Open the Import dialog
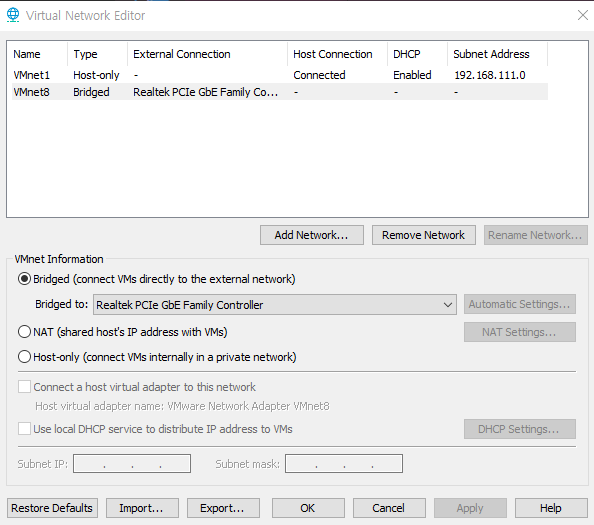The image size is (594, 525). pos(142,508)
